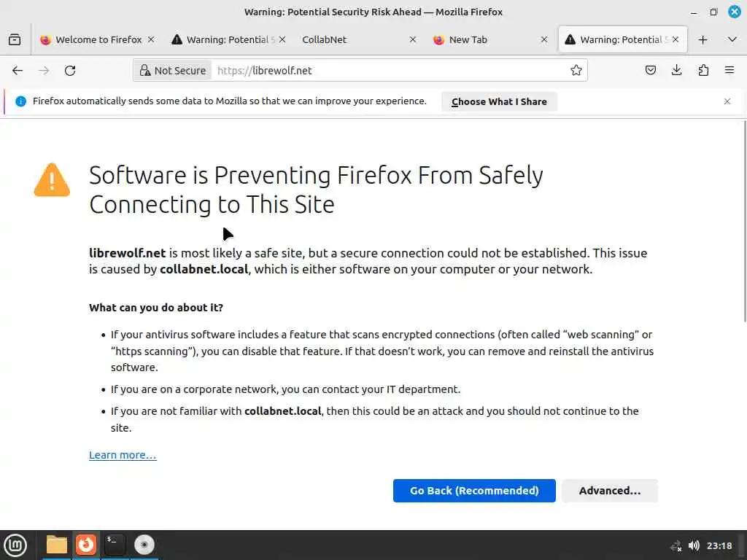This screenshot has width=747, height=560.
Task: Click the new tab plus button
Action: coord(703,39)
